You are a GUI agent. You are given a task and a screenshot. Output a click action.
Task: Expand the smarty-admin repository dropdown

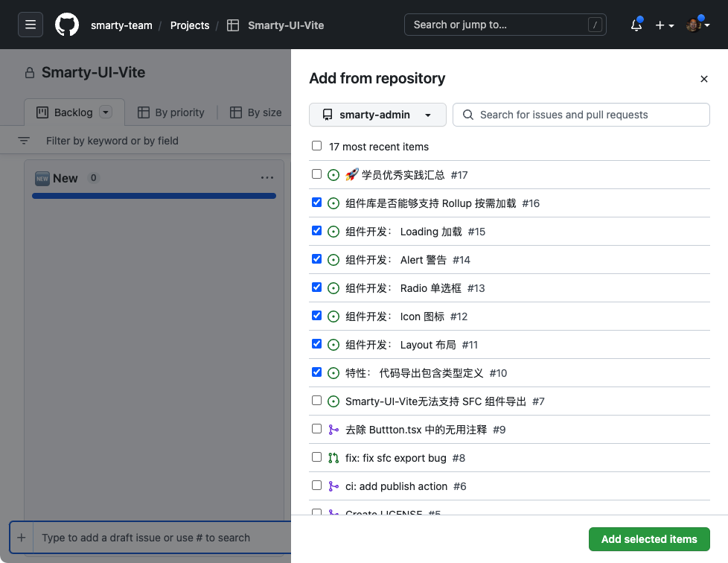click(377, 115)
